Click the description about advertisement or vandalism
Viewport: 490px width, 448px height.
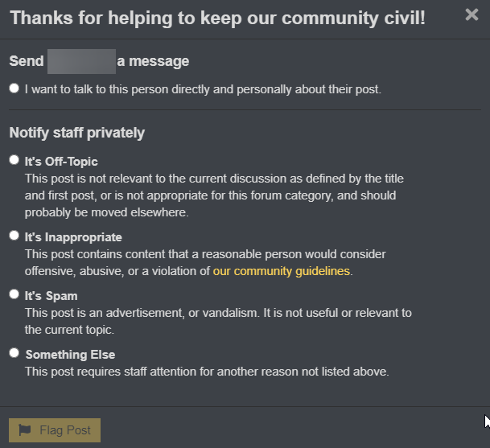tap(218, 321)
